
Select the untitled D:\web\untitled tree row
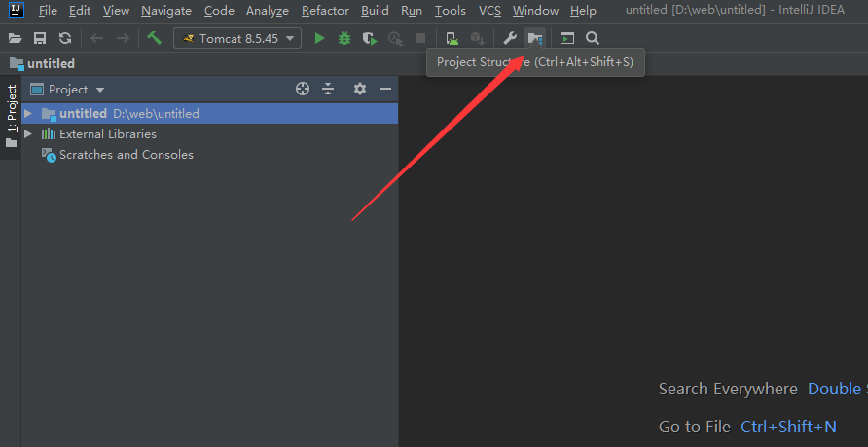point(210,114)
